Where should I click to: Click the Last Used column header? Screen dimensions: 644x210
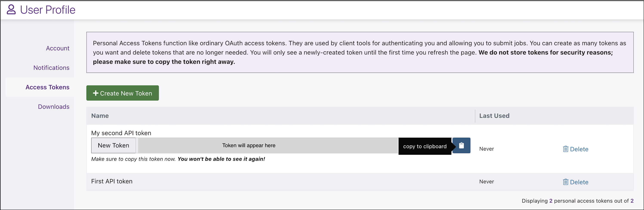click(494, 116)
